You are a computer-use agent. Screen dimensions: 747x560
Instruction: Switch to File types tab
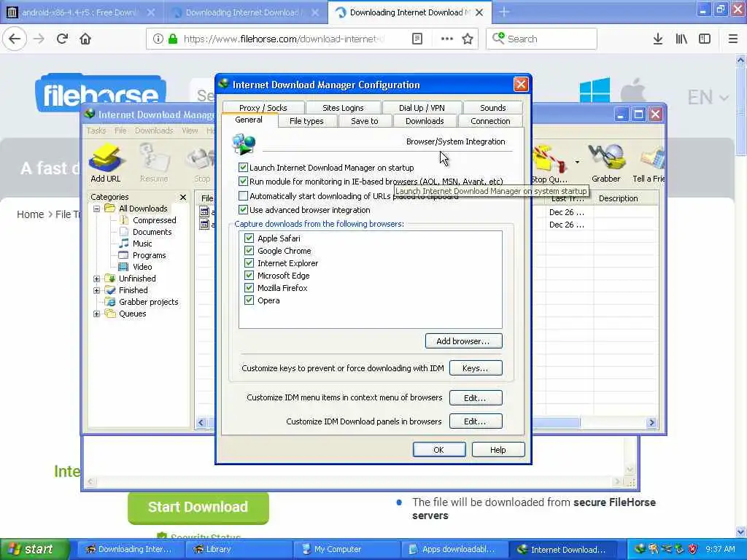click(x=306, y=121)
